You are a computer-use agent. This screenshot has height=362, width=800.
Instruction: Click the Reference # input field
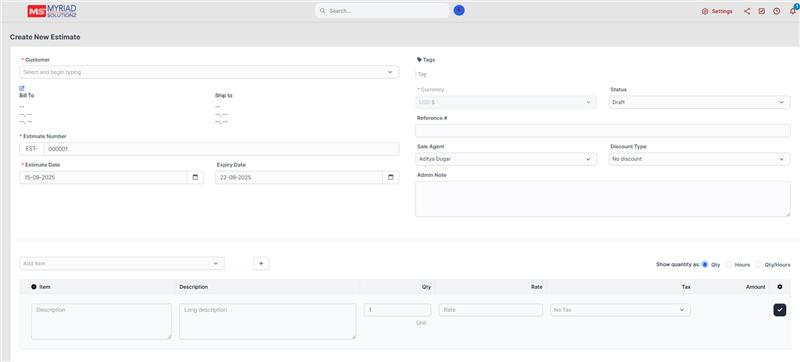coord(603,131)
